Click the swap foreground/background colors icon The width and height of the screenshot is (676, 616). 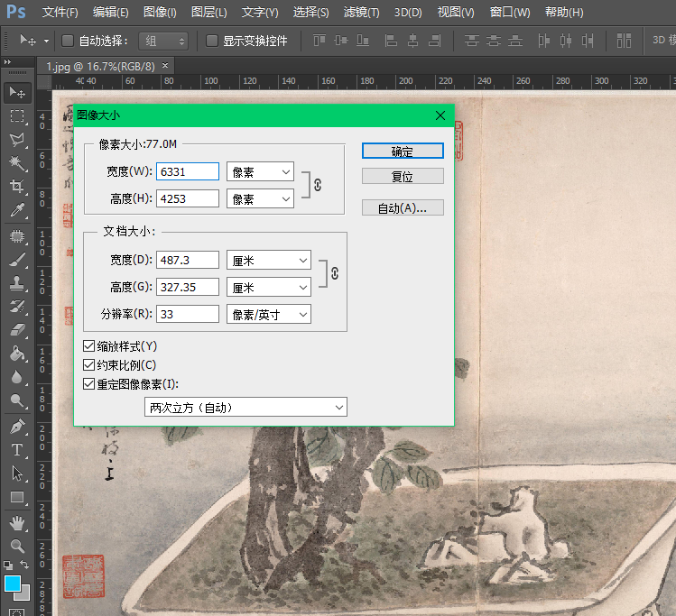(25, 565)
